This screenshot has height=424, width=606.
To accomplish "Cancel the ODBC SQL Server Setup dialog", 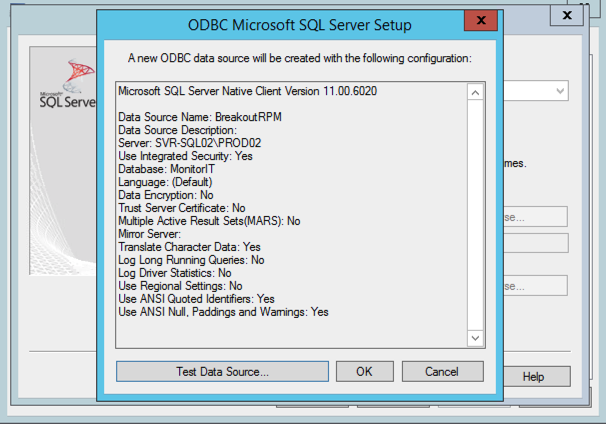I will (x=443, y=371).
